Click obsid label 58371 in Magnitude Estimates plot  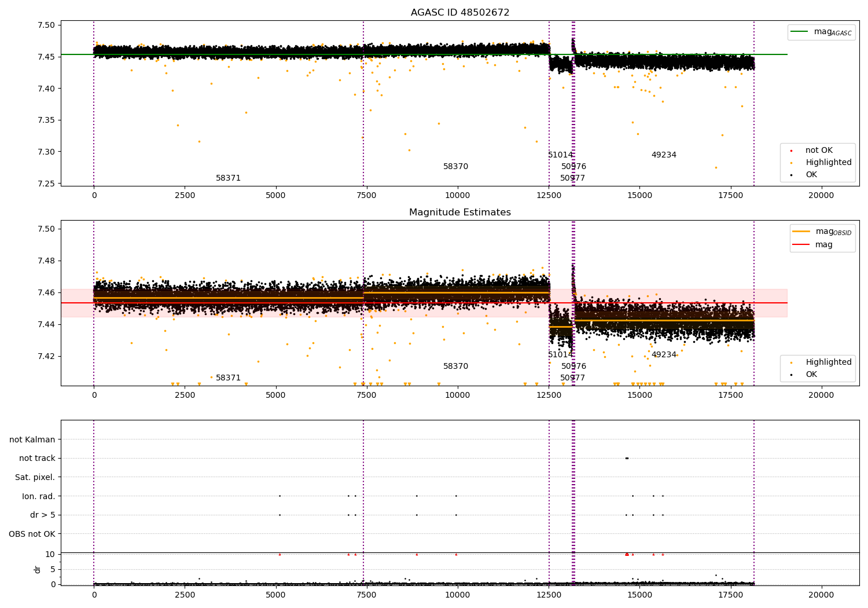(228, 378)
